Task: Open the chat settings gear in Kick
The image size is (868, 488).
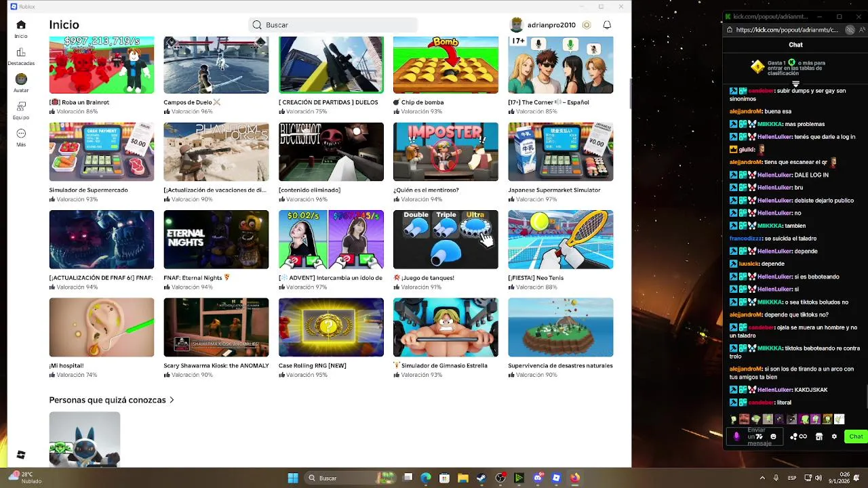Action: (834, 436)
